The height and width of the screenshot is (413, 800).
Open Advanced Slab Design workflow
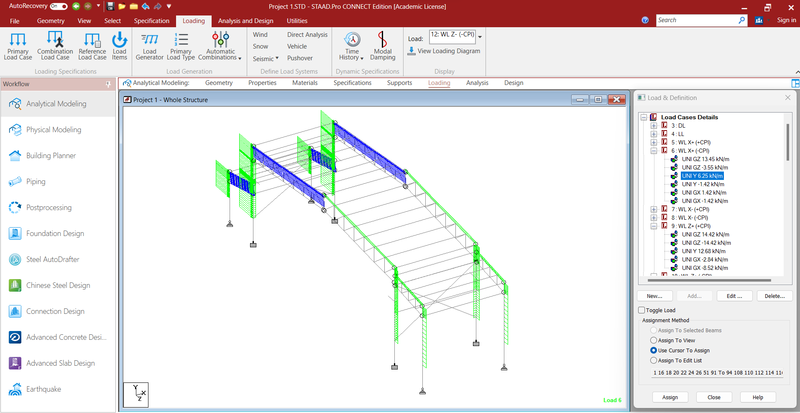coord(58,363)
